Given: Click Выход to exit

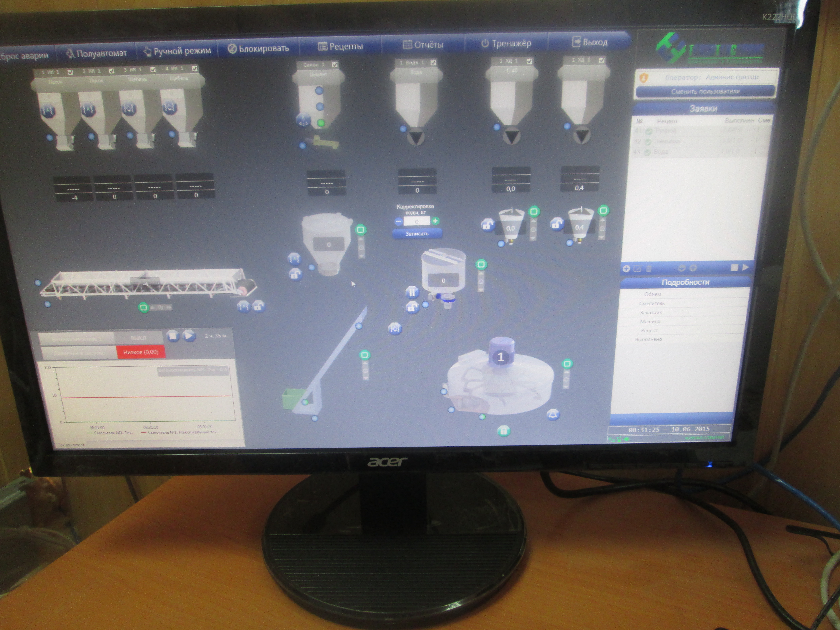Looking at the screenshot, I should click(589, 42).
